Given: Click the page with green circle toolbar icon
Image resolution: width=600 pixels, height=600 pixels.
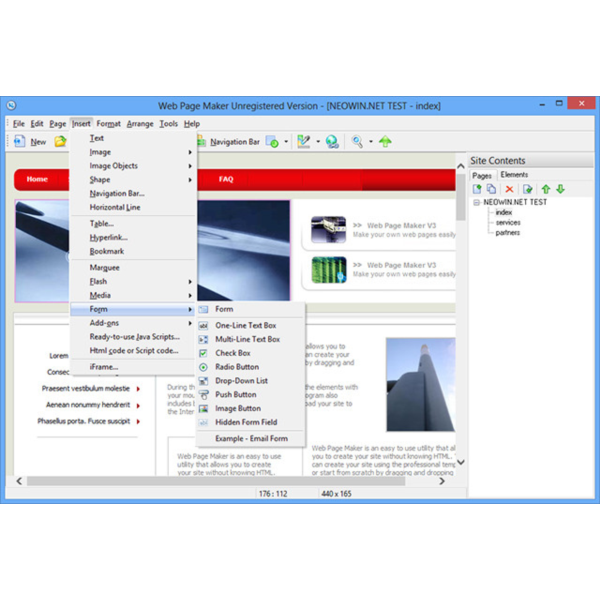Looking at the screenshot, I should (x=272, y=141).
